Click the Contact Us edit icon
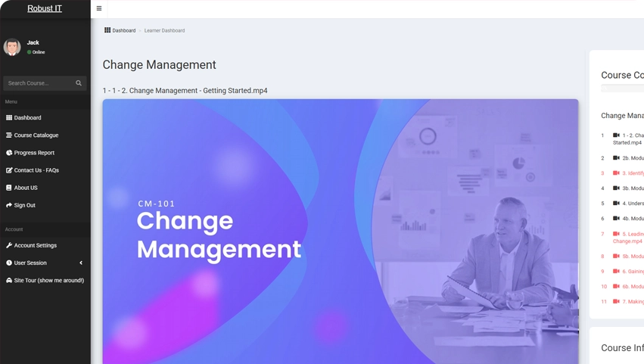Viewport: 644px width, 364px height. pyautogui.click(x=9, y=170)
